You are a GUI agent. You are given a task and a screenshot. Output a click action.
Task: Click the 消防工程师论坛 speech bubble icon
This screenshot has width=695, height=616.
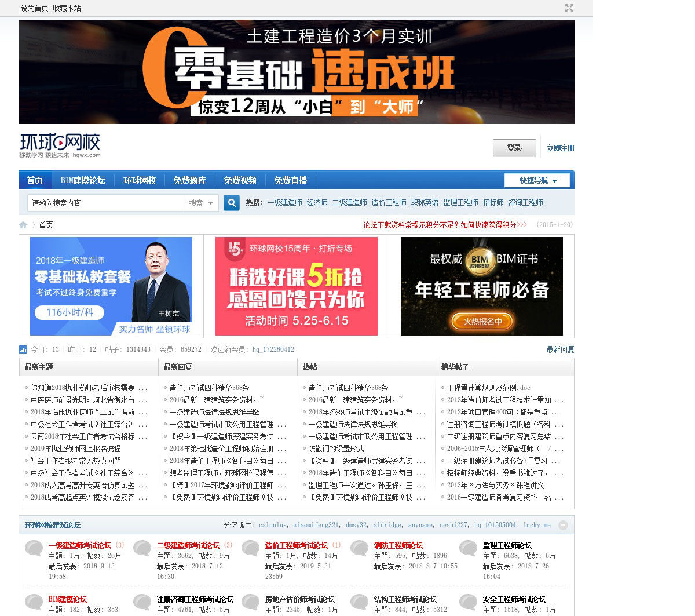pyautogui.click(x=360, y=548)
